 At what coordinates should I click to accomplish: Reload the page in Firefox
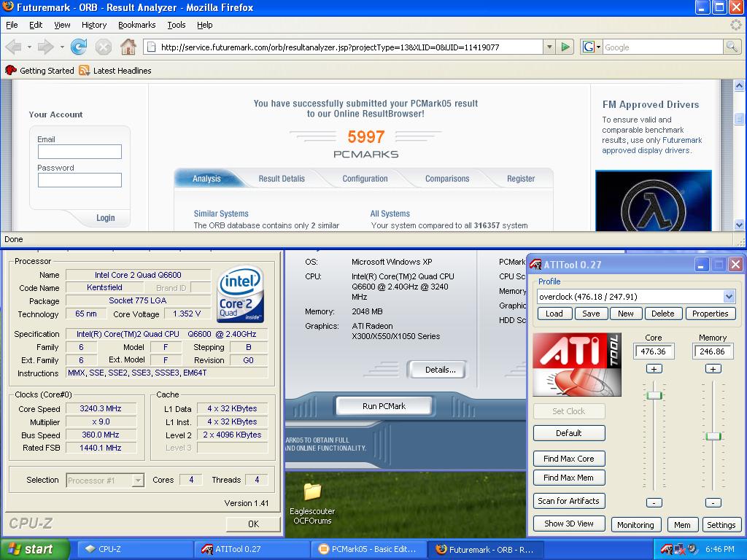(x=79, y=47)
